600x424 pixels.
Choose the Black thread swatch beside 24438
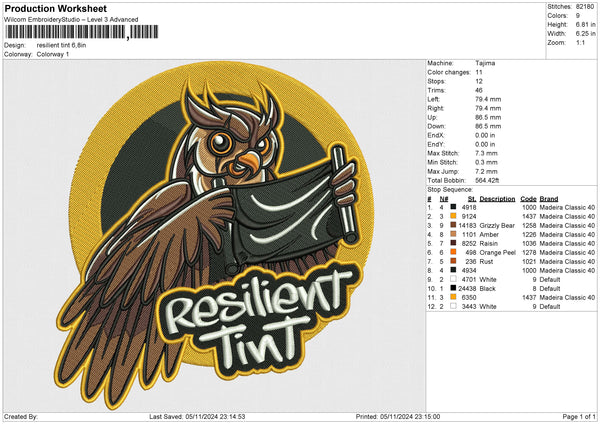click(x=453, y=289)
